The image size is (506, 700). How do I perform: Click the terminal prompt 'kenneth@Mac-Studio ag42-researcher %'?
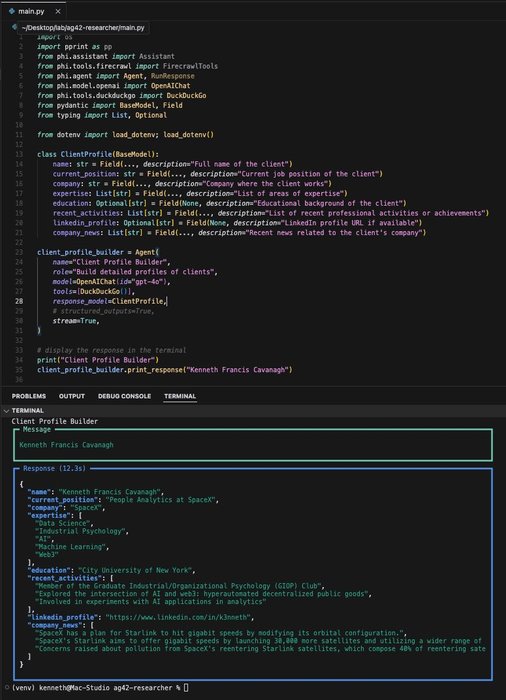[x=109, y=688]
